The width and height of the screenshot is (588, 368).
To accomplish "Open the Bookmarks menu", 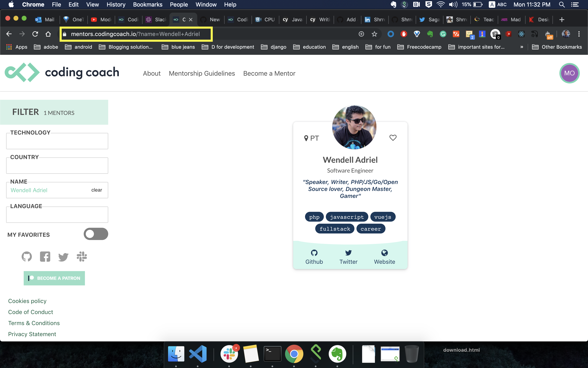I will point(147,4).
